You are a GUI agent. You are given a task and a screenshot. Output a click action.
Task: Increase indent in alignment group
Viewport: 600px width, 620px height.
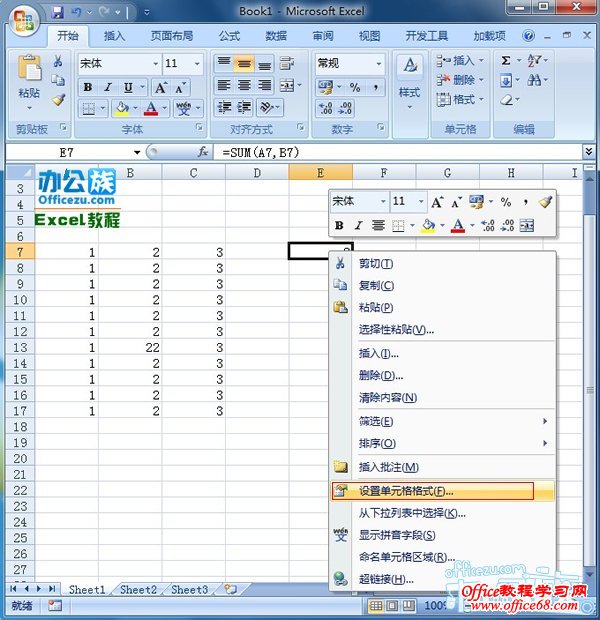tap(244, 107)
